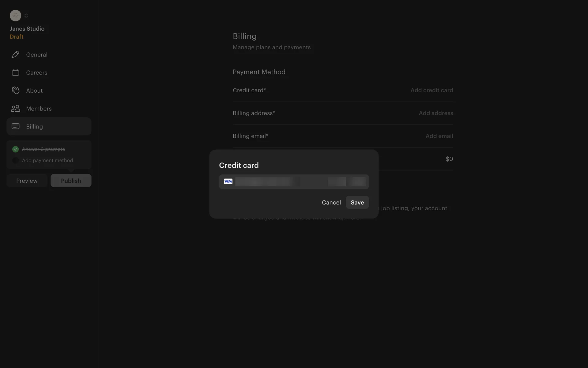Click the Visa card brand icon
Viewport: 588px width, 368px height.
(x=228, y=182)
